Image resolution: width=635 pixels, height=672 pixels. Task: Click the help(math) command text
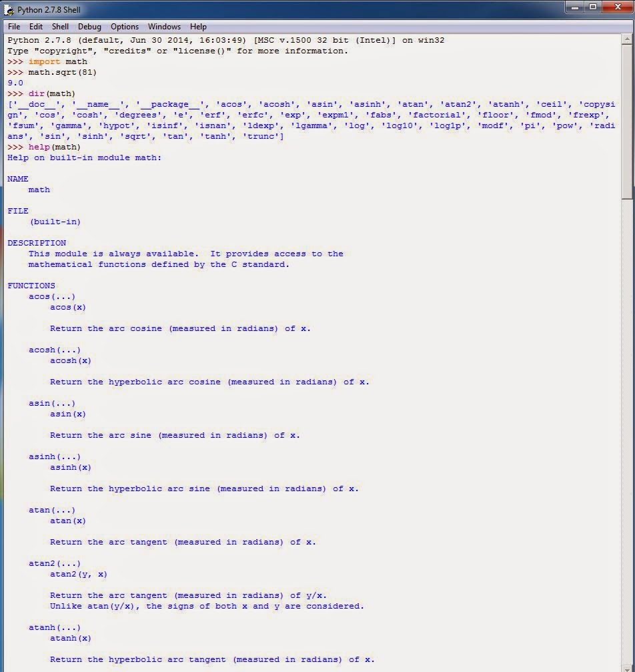click(53, 147)
